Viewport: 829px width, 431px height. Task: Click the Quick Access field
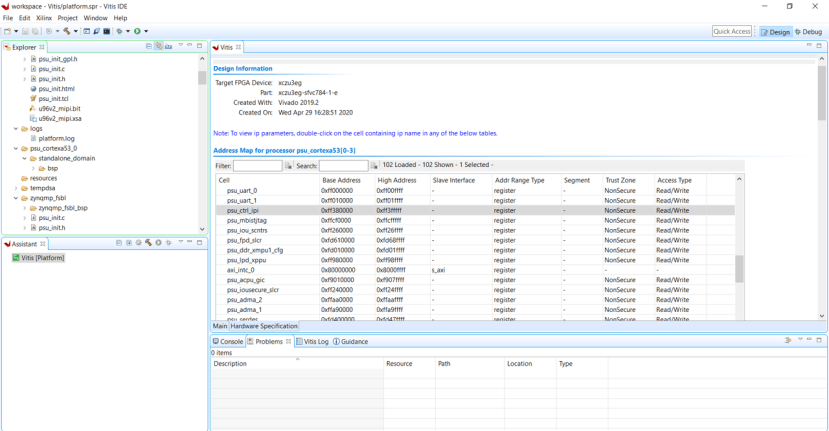click(x=732, y=32)
